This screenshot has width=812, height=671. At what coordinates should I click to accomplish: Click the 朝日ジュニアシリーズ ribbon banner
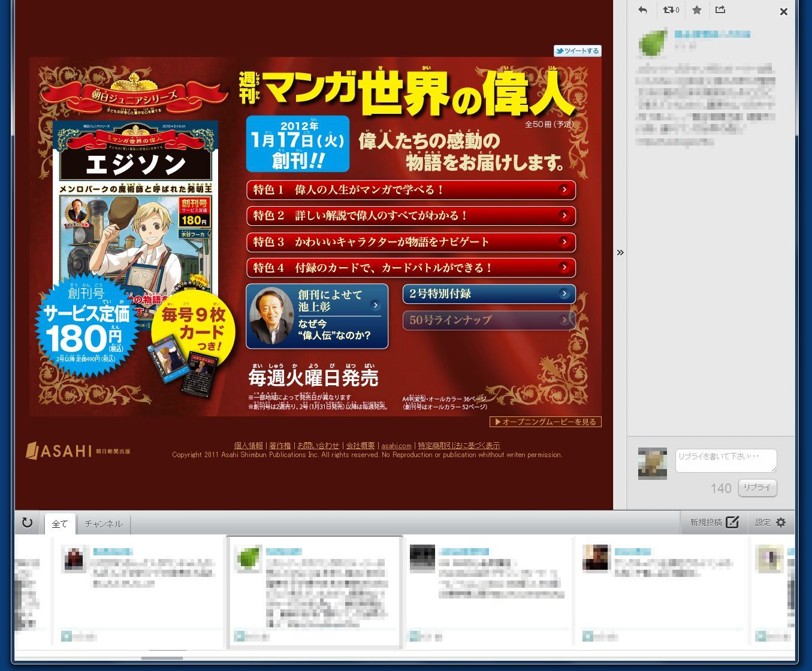[134, 96]
